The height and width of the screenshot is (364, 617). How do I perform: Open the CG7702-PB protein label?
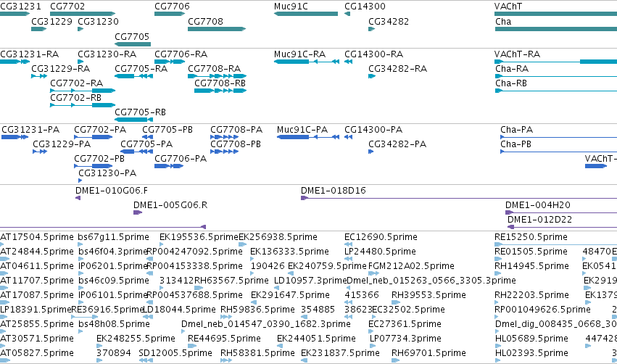99,159
